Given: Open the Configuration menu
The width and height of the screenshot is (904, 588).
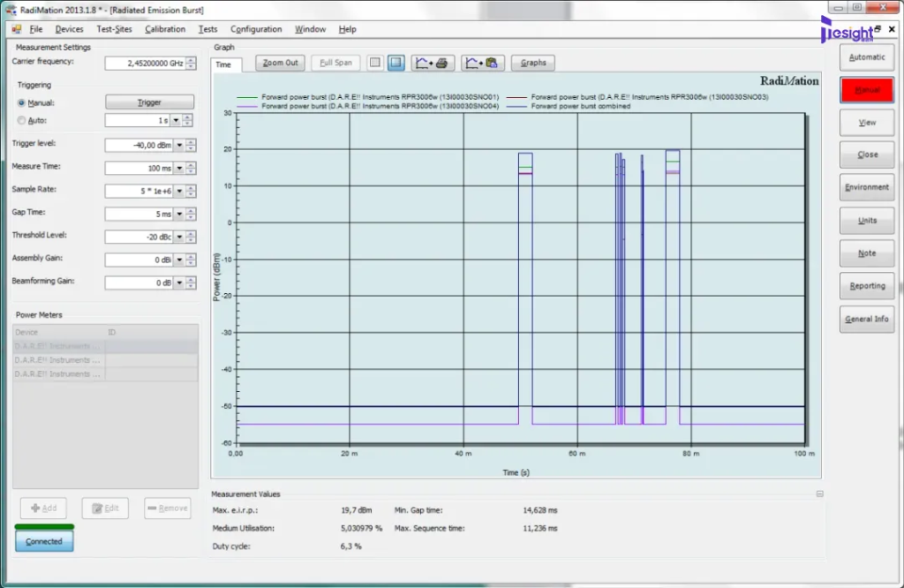Looking at the screenshot, I should click(256, 29).
